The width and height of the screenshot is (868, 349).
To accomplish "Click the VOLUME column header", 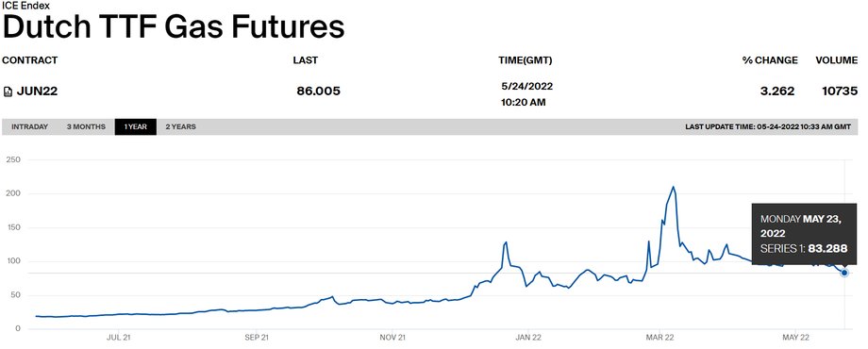I will click(x=837, y=60).
